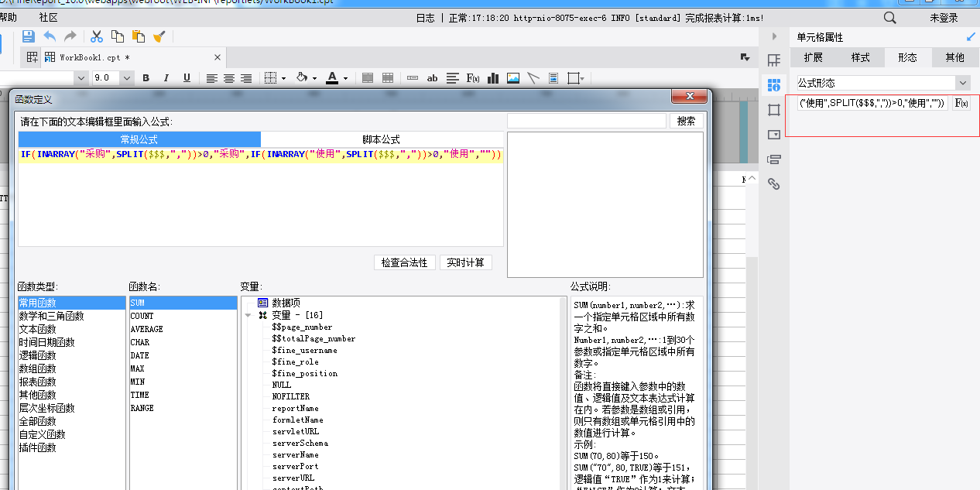The width and height of the screenshot is (980, 490).
Task: Click the merge cells icon
Action: click(368, 78)
